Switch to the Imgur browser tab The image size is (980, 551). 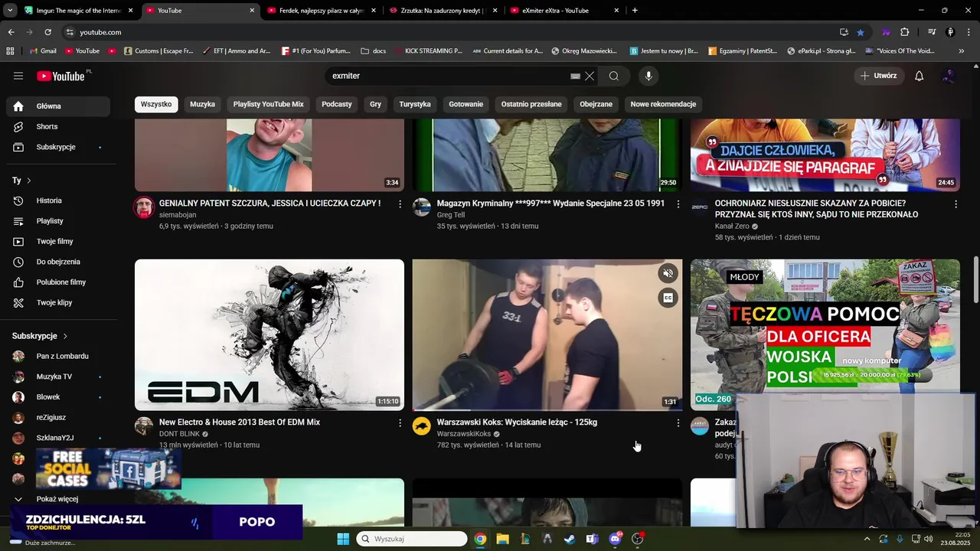[x=79, y=11]
